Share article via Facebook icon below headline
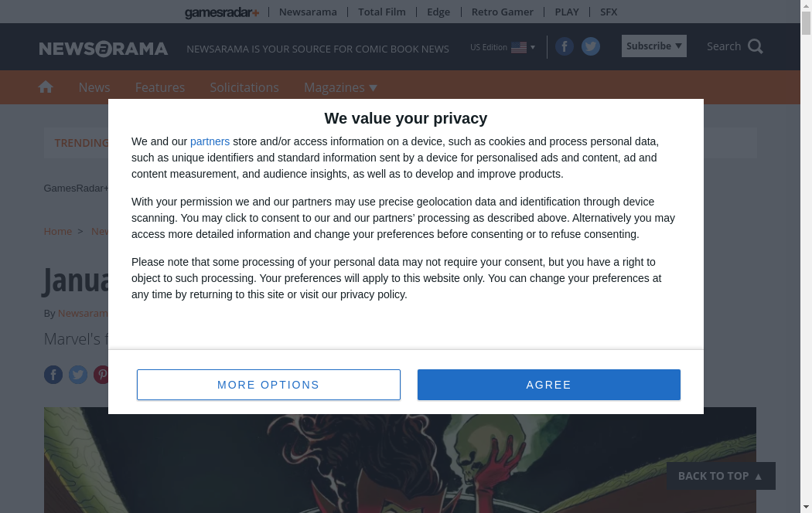 pyautogui.click(x=53, y=375)
